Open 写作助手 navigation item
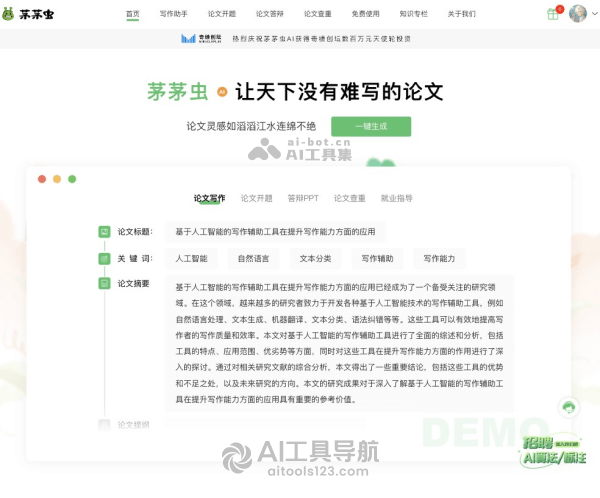Screen dimensions: 600x498 (174, 14)
